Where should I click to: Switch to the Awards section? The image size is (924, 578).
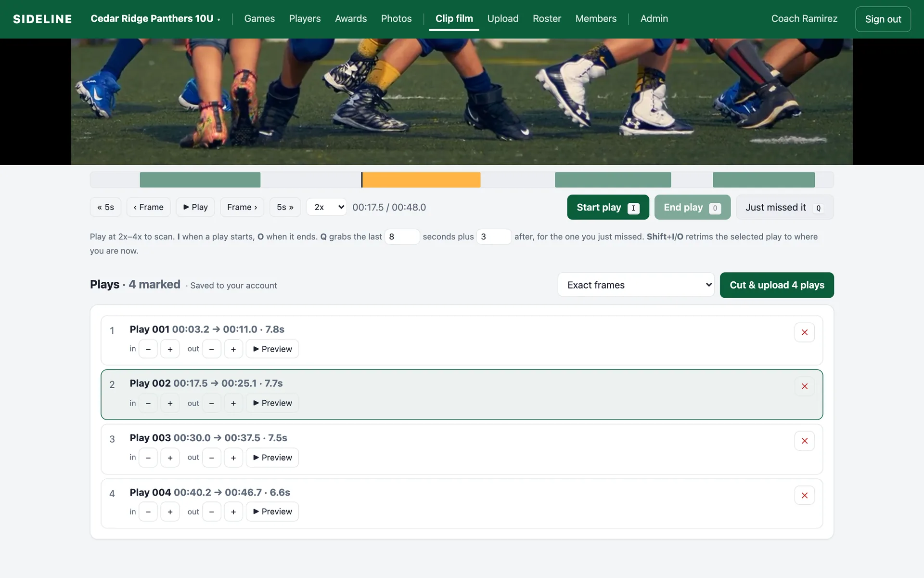point(351,19)
